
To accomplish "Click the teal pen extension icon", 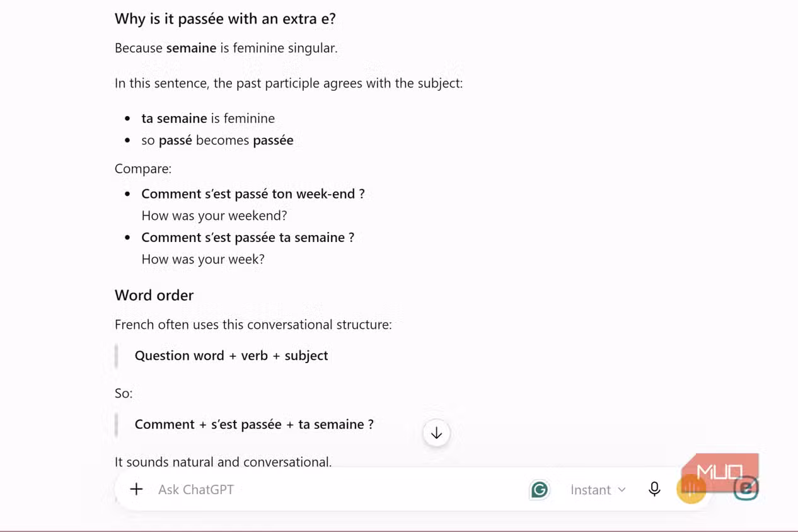I will tap(746, 489).
